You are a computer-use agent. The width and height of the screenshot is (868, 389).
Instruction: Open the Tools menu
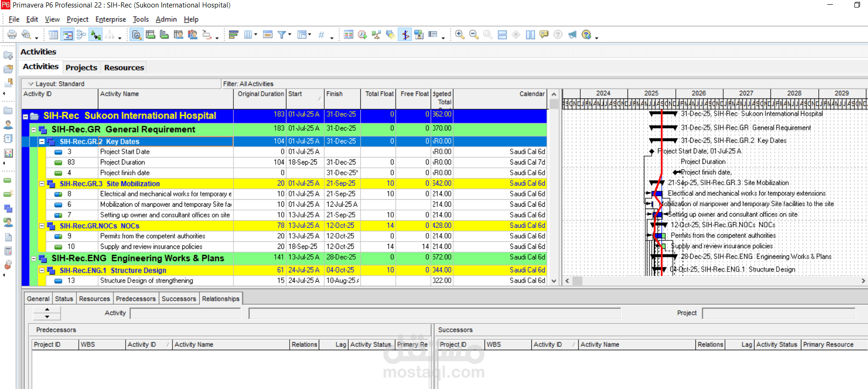click(141, 19)
